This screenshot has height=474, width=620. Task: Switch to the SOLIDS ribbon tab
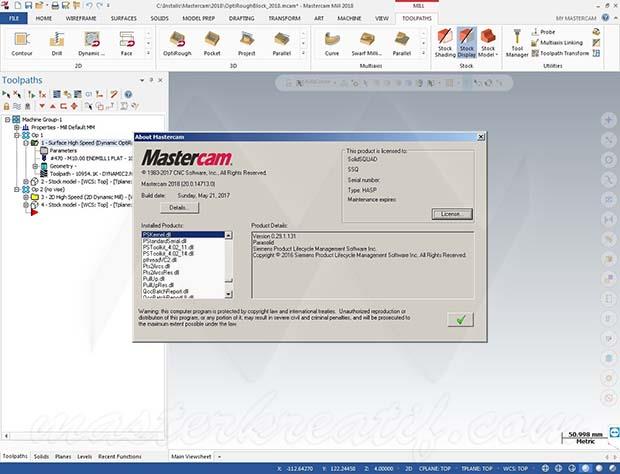(159, 18)
